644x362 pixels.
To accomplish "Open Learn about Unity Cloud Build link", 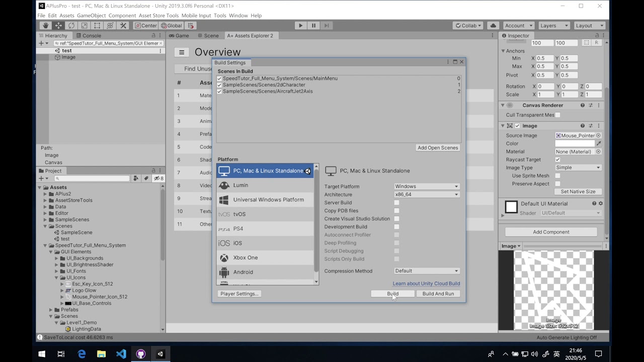I will 426,284.
